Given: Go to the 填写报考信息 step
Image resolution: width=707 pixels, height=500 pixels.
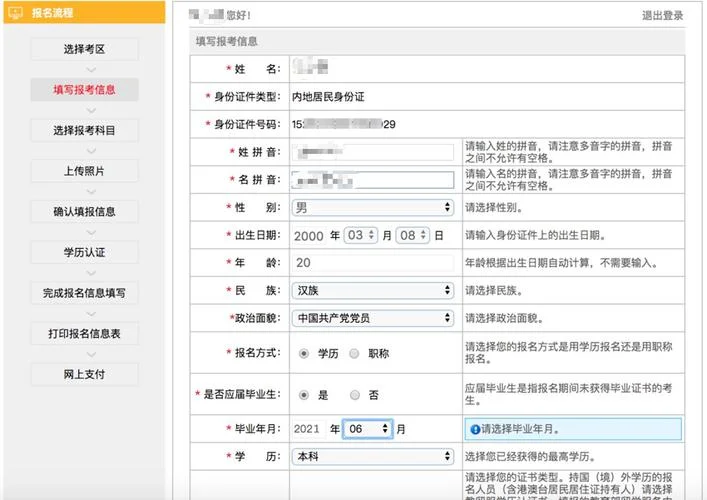Looking at the screenshot, I should 84,90.
